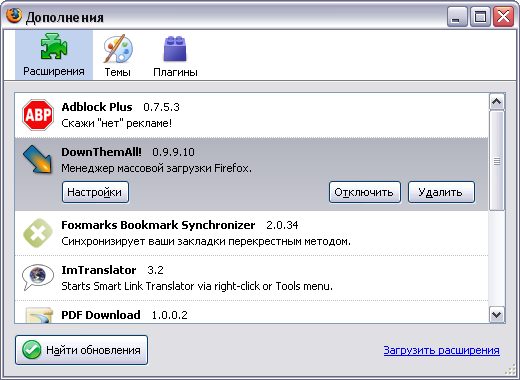
Task: Open the Загрузить расширения link
Action: (x=441, y=350)
